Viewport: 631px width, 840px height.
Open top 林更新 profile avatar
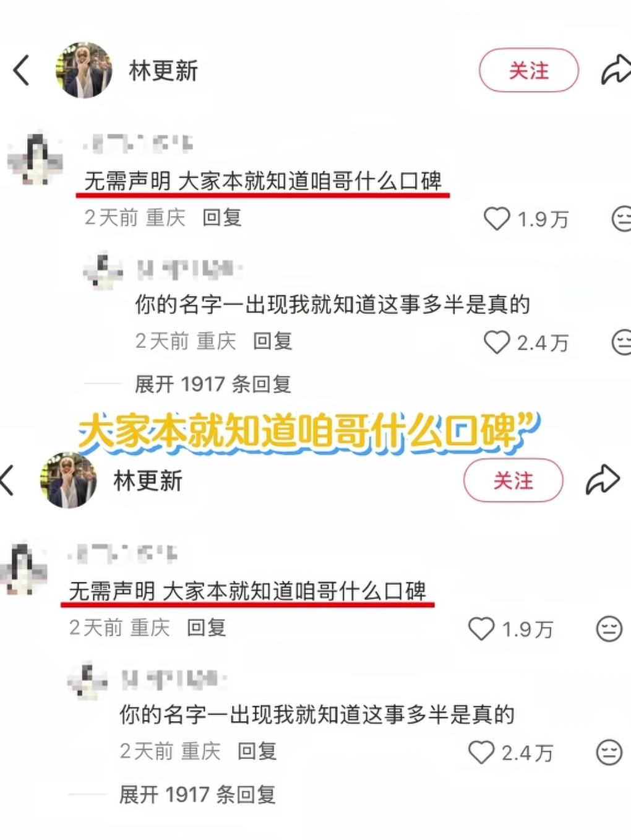pos(84,70)
